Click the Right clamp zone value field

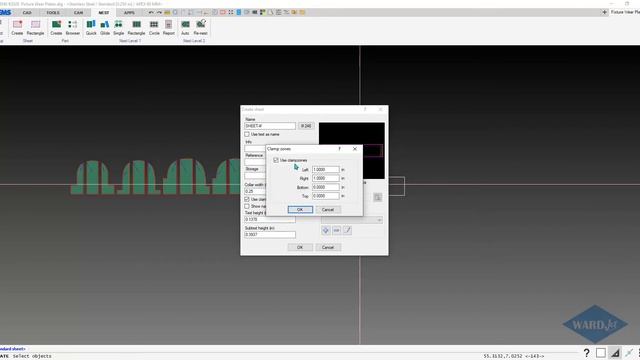[326, 178]
